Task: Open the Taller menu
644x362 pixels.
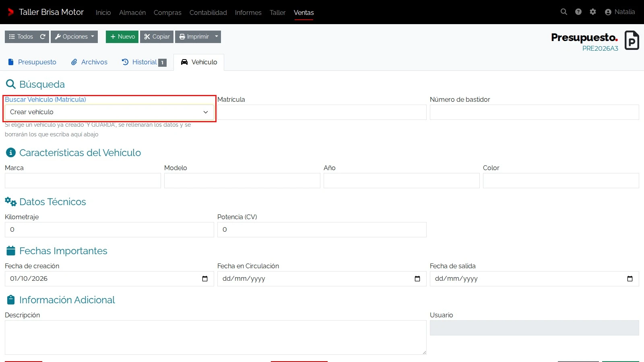Action: tap(278, 12)
